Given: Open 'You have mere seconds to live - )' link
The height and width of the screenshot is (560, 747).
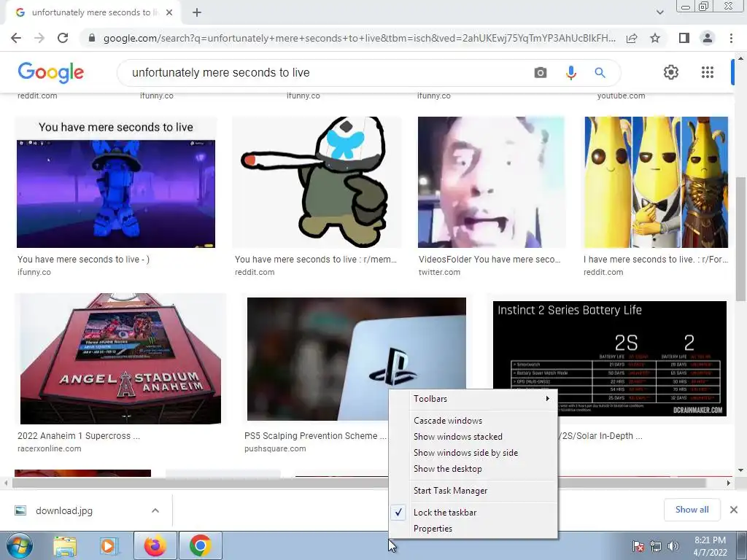Looking at the screenshot, I should point(83,260).
